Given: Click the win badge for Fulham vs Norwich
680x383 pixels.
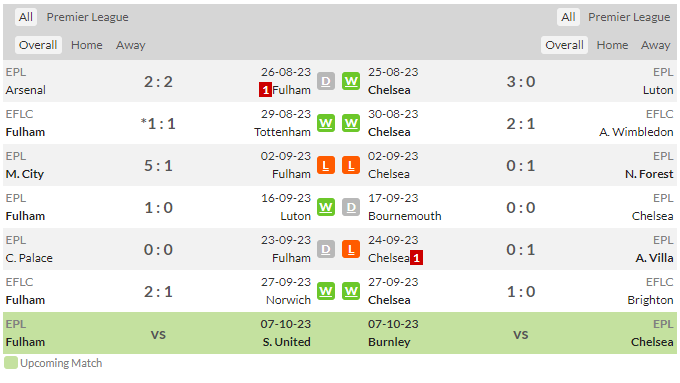Looking at the screenshot, I should tap(326, 291).
